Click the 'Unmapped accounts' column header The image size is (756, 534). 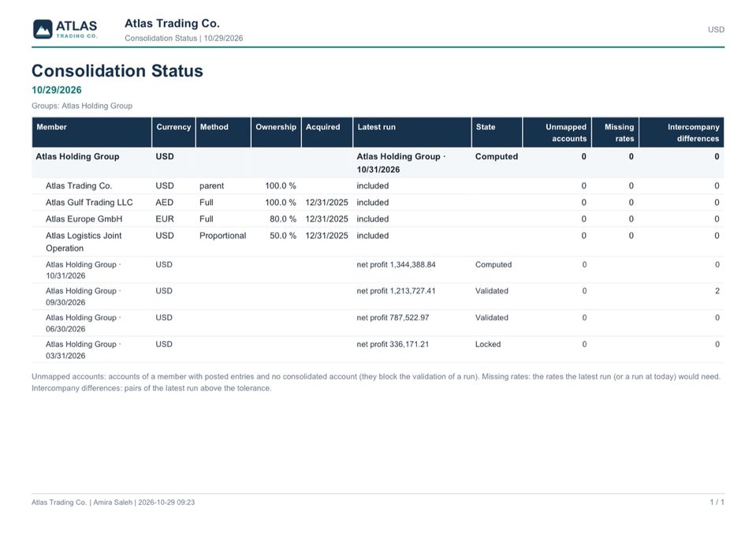click(557, 133)
